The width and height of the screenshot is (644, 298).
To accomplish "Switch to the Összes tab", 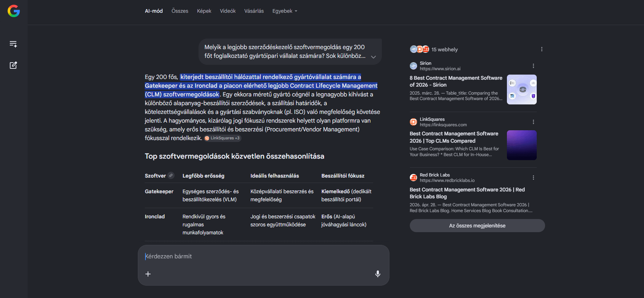I will [x=180, y=11].
